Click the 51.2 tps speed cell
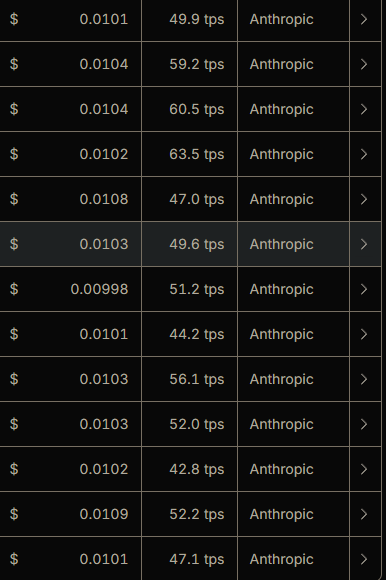This screenshot has height=580, width=386. 190,289
